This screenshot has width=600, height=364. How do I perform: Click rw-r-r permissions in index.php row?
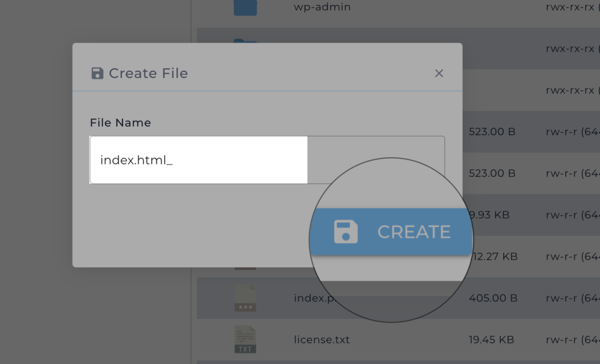pyautogui.click(x=571, y=298)
